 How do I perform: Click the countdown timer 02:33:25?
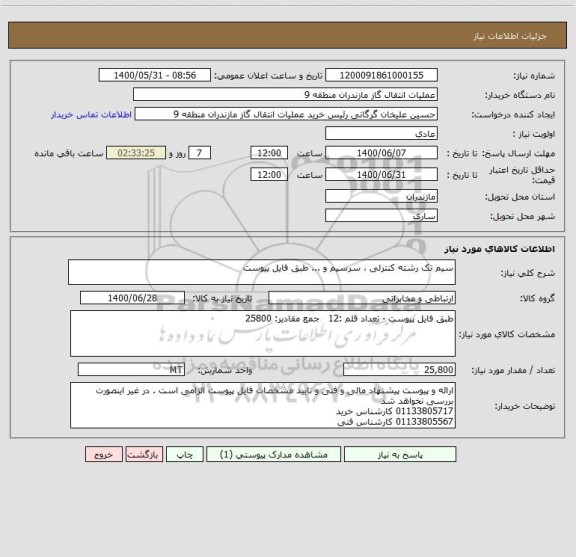pyautogui.click(x=136, y=153)
